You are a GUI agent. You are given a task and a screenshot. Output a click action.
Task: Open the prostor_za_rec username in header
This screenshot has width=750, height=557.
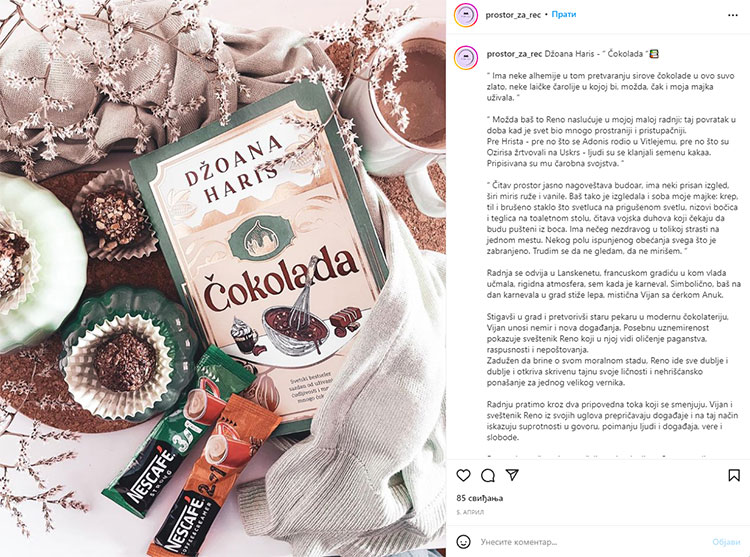513,15
